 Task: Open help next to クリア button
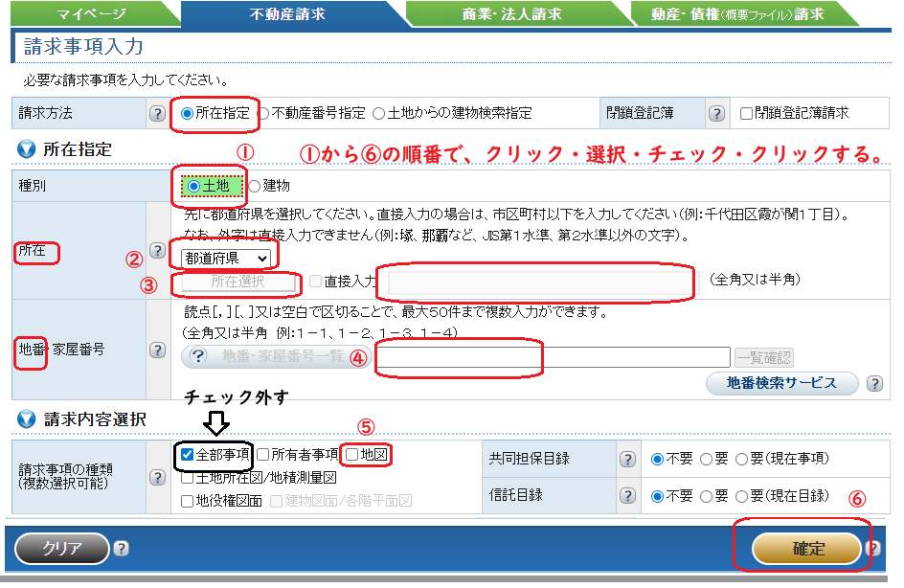pyautogui.click(x=120, y=549)
